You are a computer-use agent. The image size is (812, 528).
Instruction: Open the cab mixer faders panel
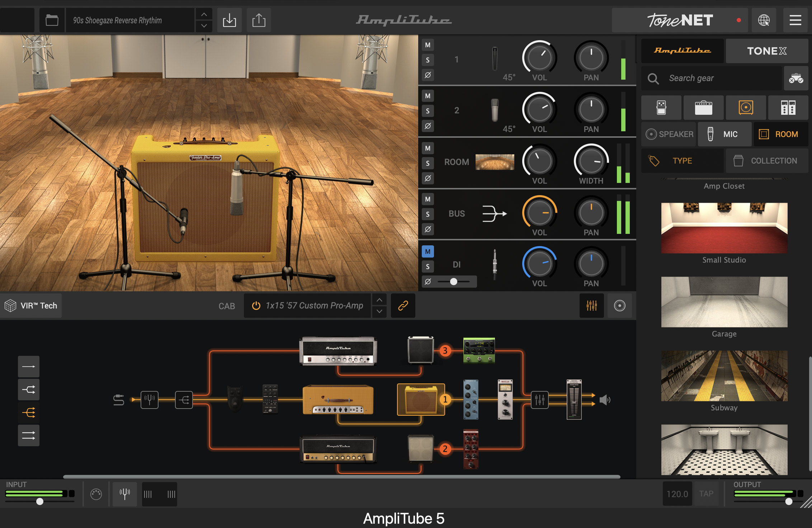click(x=591, y=306)
